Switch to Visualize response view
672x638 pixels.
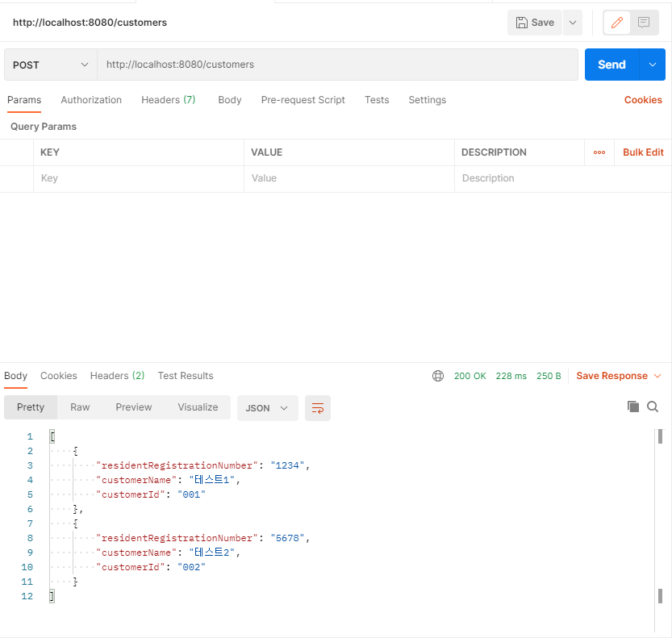tap(198, 407)
